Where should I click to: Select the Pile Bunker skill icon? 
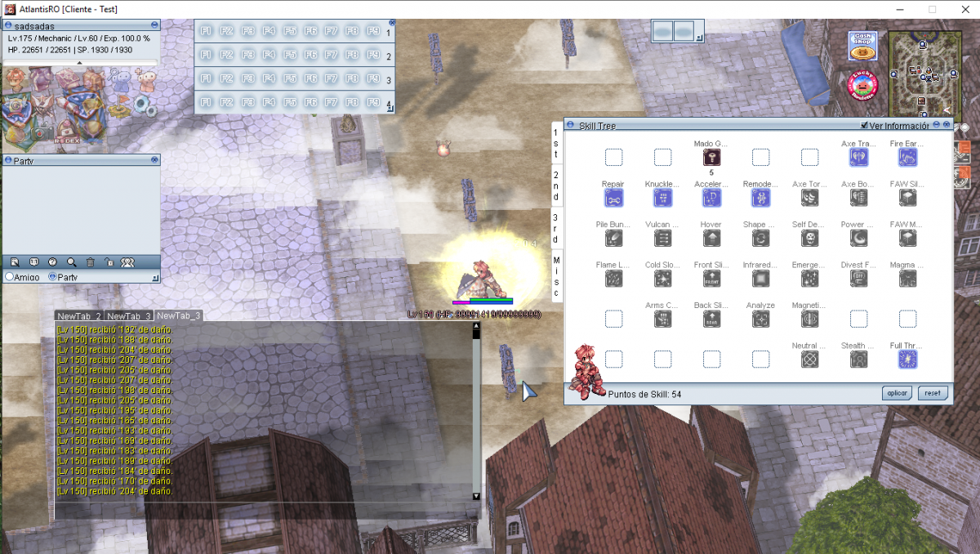coord(613,238)
